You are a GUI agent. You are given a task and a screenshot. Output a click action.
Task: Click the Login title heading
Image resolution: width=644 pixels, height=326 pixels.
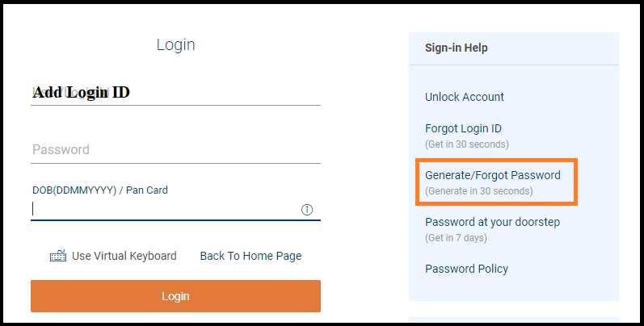tap(175, 45)
